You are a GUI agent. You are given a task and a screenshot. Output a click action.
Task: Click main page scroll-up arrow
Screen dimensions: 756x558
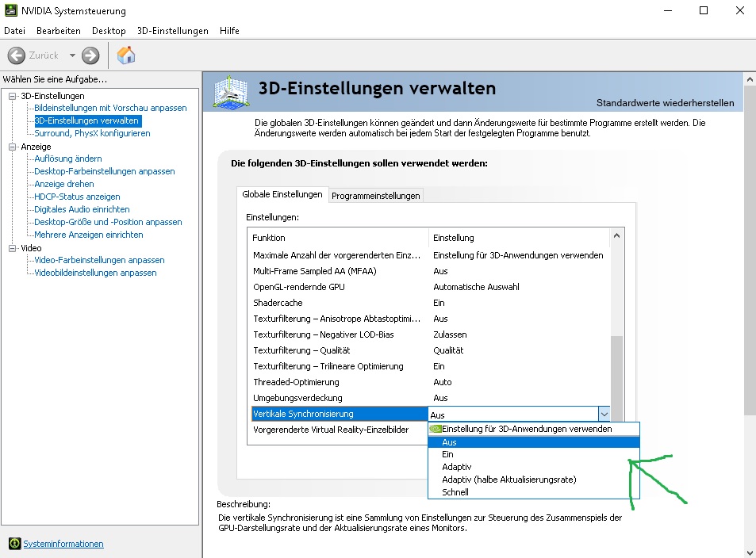coord(750,79)
